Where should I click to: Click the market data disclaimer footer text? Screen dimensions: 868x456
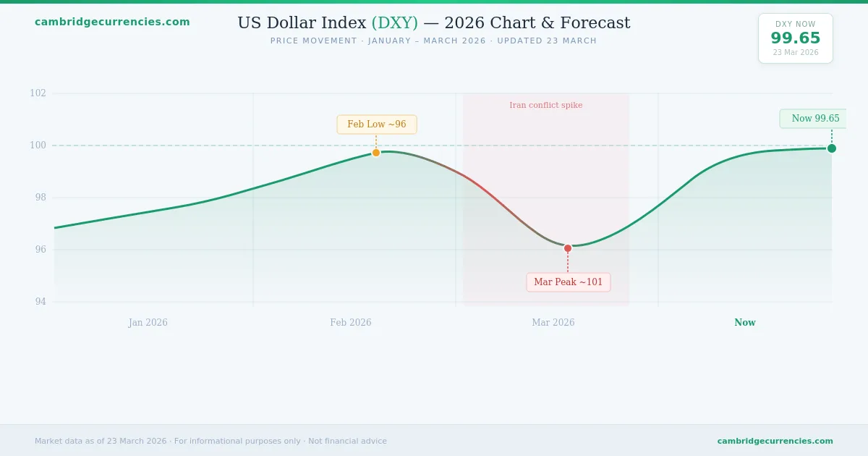(210, 441)
